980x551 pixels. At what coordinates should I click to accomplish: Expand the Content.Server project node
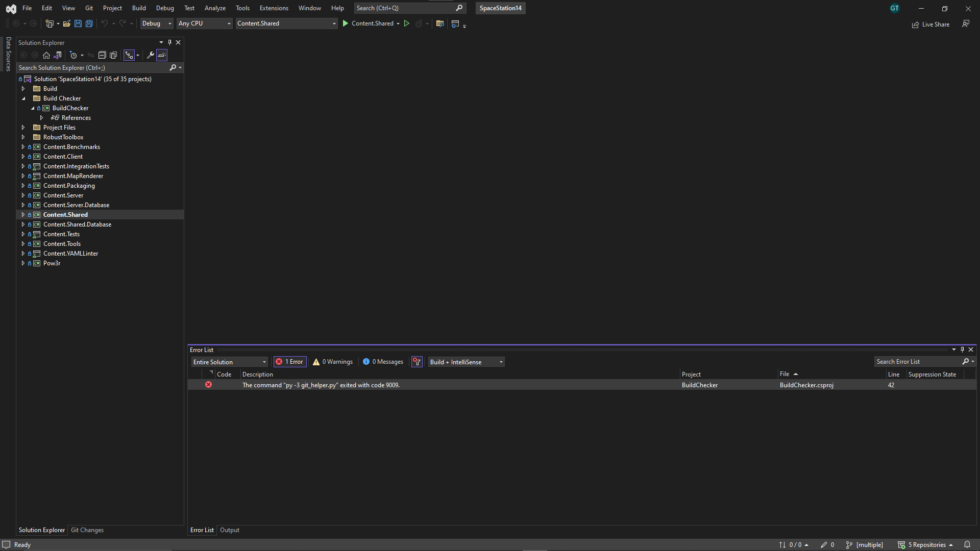(23, 195)
